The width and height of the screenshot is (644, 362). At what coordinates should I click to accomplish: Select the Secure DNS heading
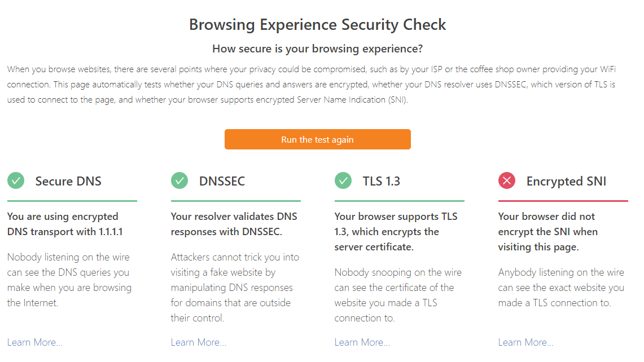coord(68,181)
